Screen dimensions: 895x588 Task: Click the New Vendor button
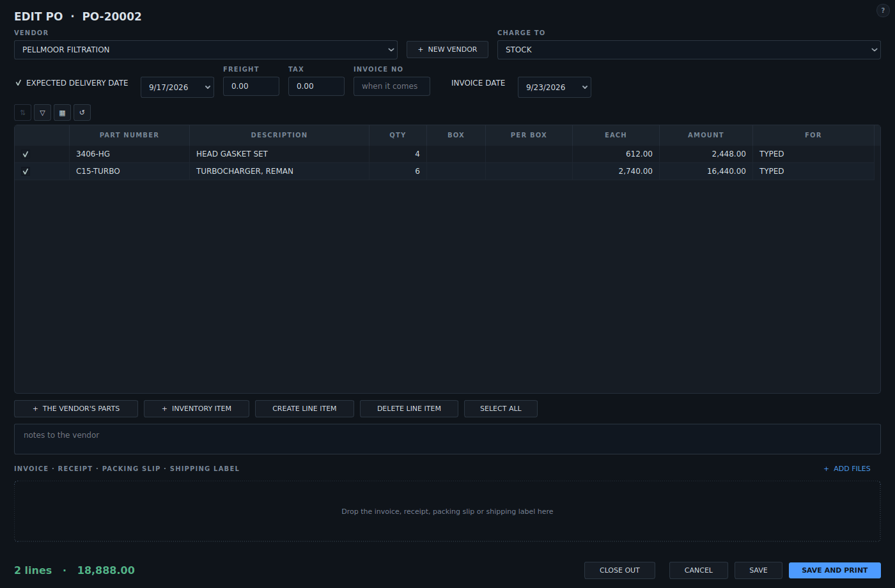447,49
